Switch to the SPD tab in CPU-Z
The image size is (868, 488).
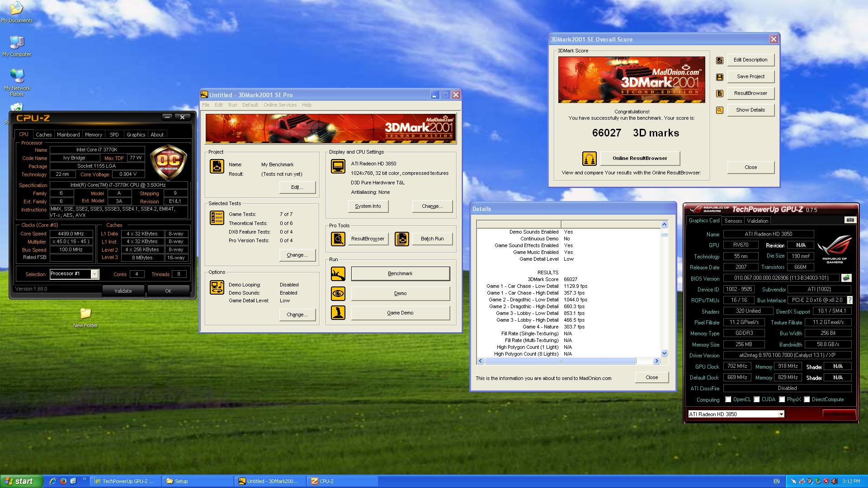(114, 135)
